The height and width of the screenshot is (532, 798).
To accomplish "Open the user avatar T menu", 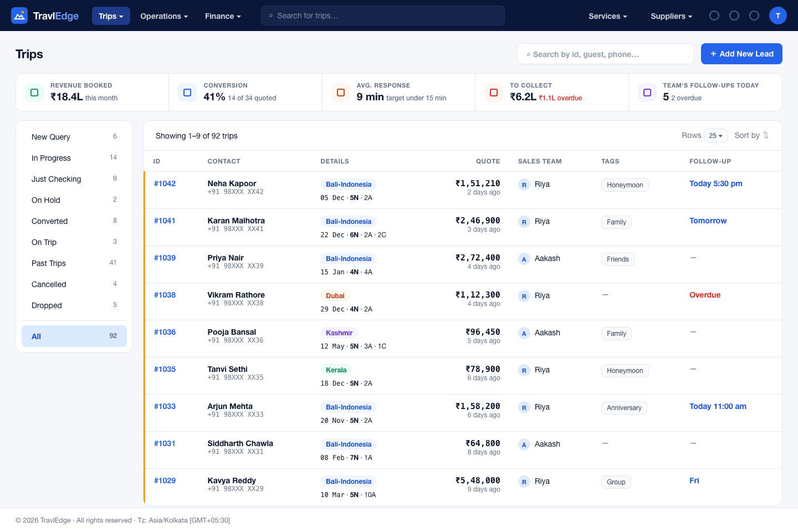I will click(778, 16).
